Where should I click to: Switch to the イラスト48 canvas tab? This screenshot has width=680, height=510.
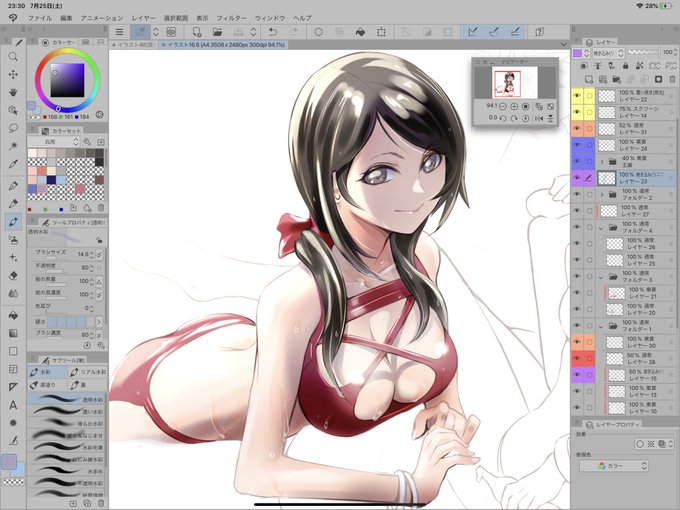133,44
